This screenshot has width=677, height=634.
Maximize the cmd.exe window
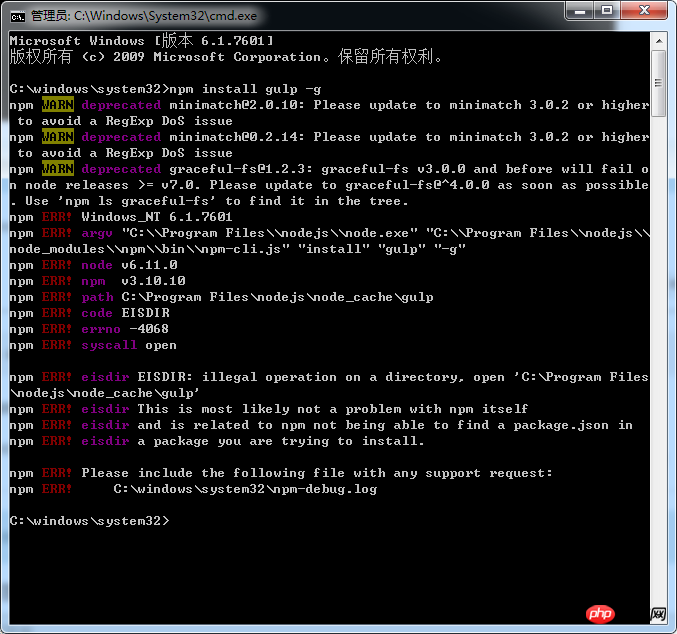point(607,11)
